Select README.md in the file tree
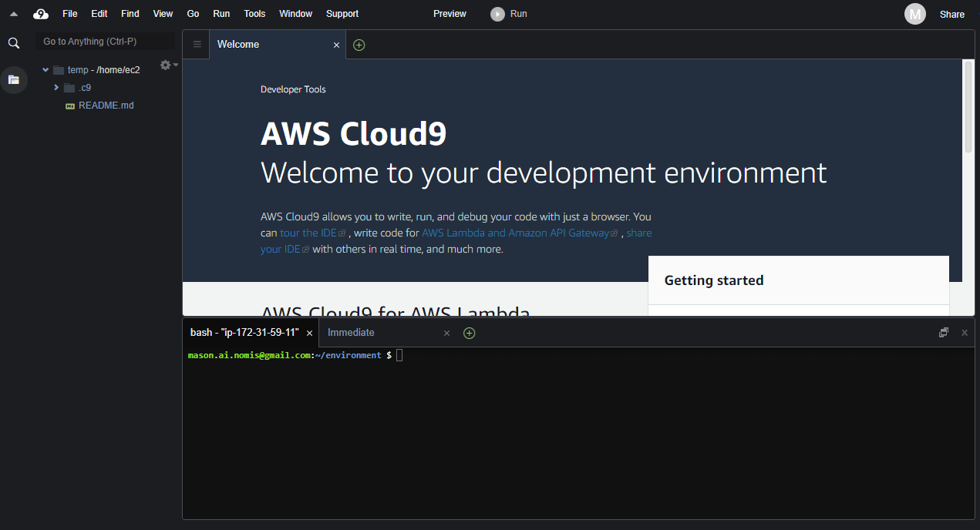 pos(106,106)
